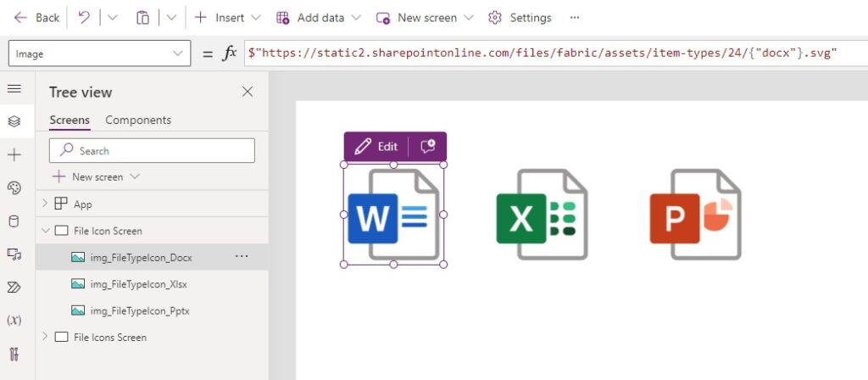Open the toolbar overflow ellipsis menu
The width and height of the screenshot is (868, 380).
tap(575, 18)
